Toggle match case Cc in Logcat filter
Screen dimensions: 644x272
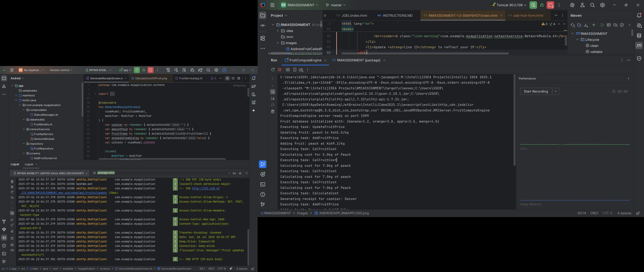pos(234,173)
